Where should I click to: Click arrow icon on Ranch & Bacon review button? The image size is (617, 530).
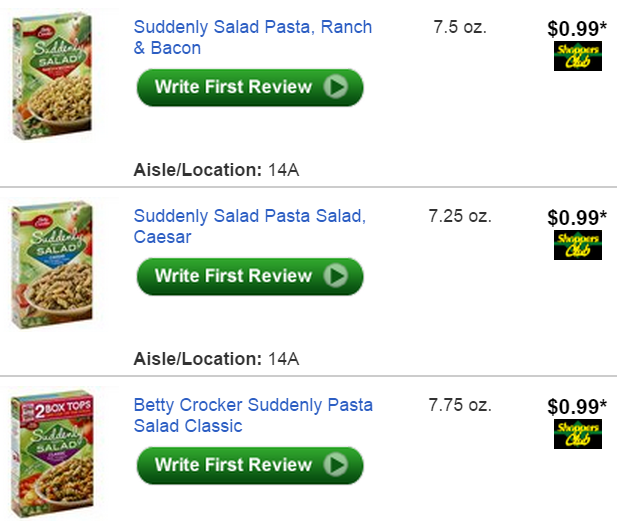(x=337, y=87)
